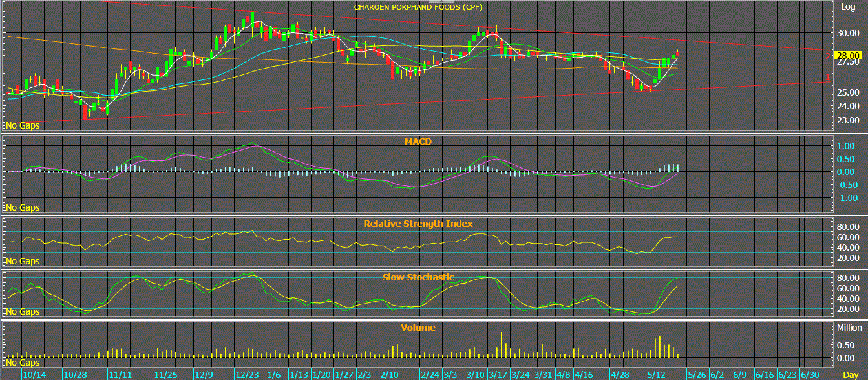The image size is (868, 380).
Task: Click No Gaps in the MACD panel
Action: (x=23, y=207)
